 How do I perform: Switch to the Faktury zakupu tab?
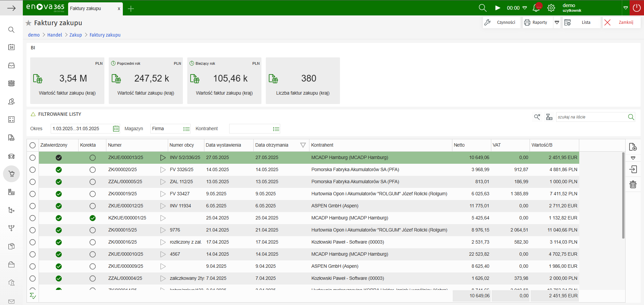[x=86, y=8]
